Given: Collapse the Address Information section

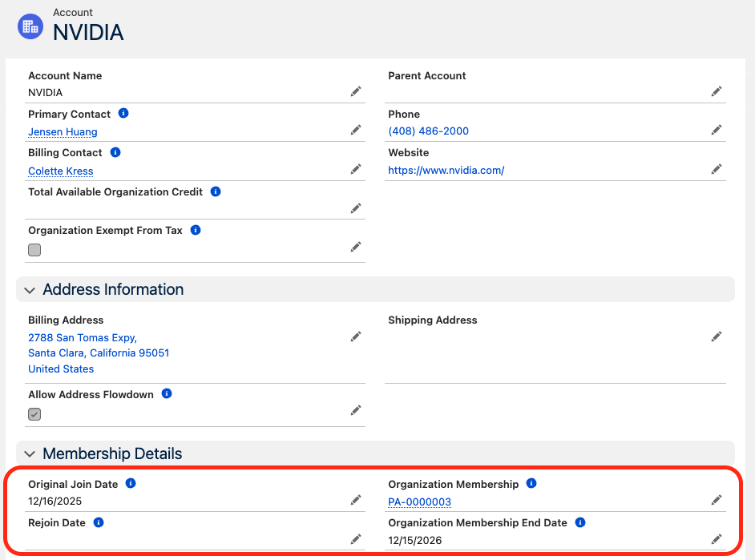Looking at the screenshot, I should tap(30, 290).
